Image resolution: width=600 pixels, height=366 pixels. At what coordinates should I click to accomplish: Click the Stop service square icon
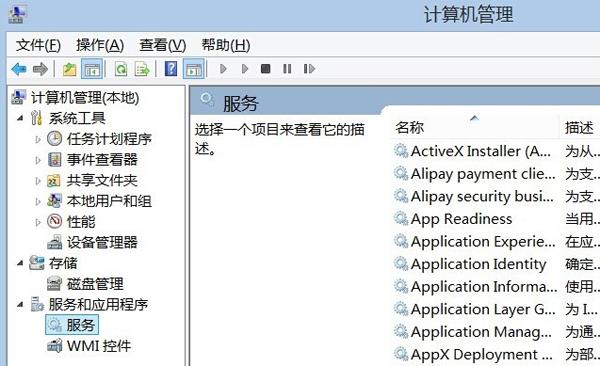(x=266, y=69)
